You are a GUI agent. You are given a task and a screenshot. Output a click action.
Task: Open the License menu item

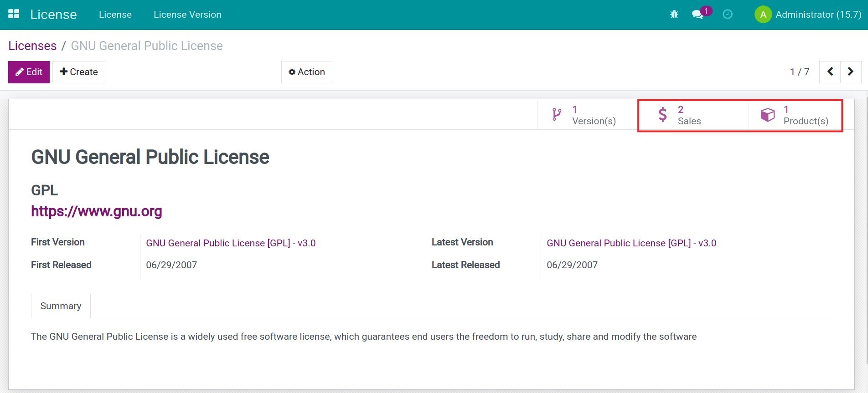[115, 15]
